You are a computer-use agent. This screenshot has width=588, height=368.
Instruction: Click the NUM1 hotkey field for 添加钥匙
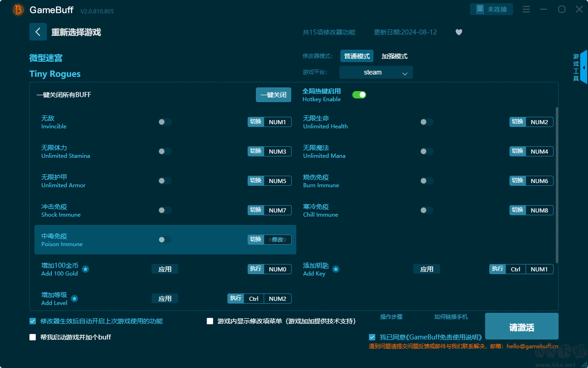[539, 269]
